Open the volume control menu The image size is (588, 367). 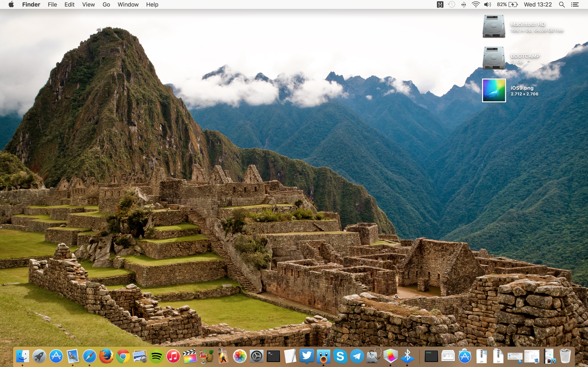pyautogui.click(x=487, y=5)
